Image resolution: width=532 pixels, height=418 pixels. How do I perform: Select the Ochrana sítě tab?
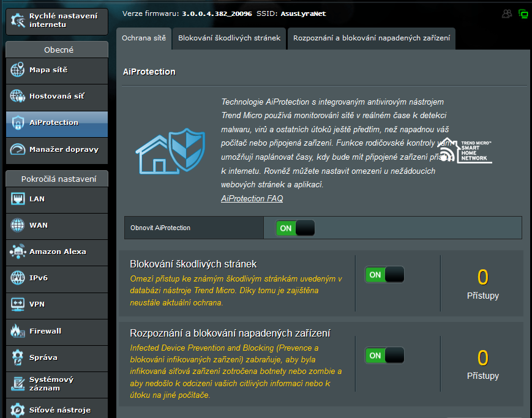tap(143, 38)
